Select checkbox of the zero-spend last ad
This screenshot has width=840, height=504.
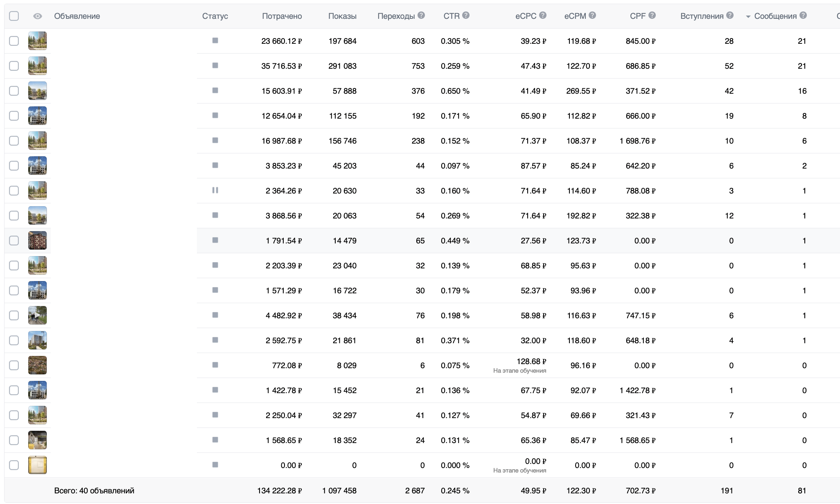[14, 465]
